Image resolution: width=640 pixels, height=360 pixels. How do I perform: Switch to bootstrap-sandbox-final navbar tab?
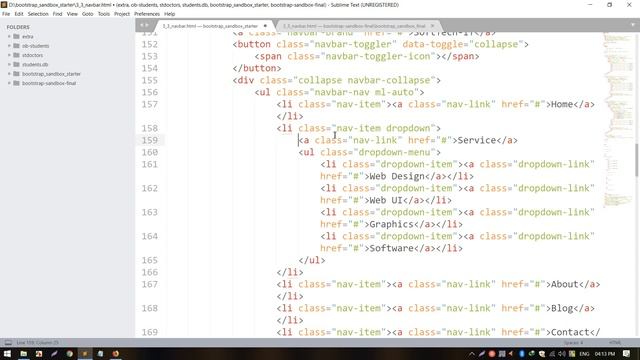click(354, 26)
